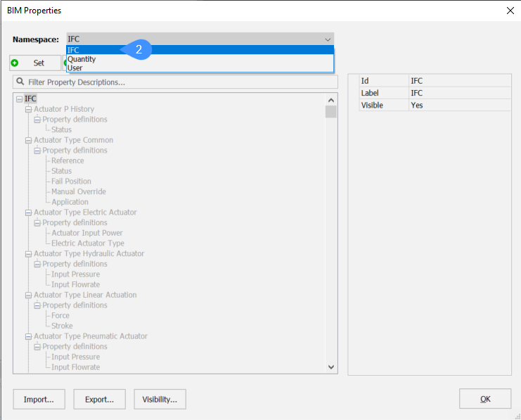Open the Visibility... dialog
521x420 pixels.
point(160,399)
